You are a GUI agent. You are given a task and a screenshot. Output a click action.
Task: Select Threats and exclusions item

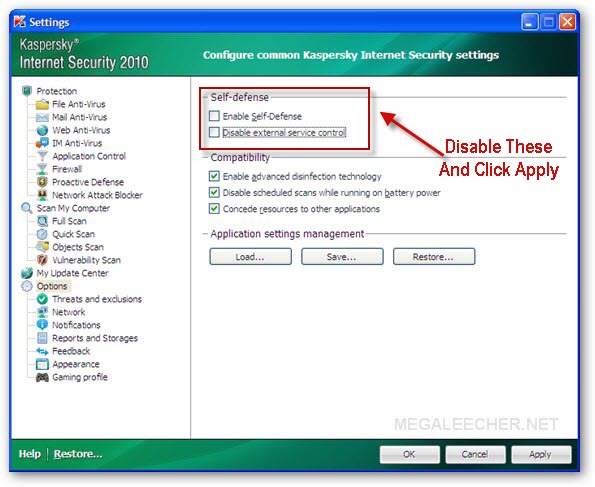97,299
